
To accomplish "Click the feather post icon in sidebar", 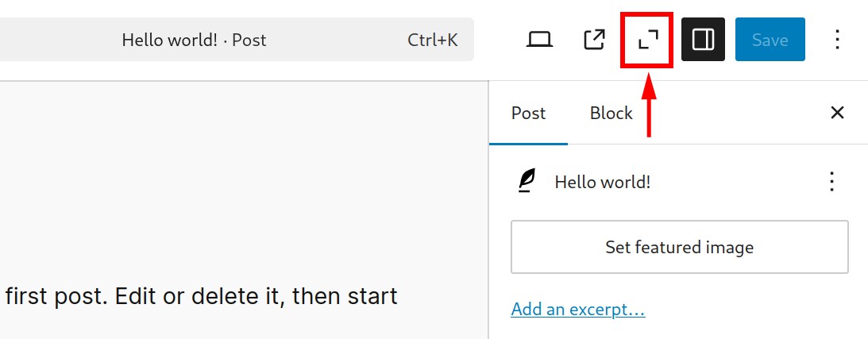I will click(x=527, y=181).
